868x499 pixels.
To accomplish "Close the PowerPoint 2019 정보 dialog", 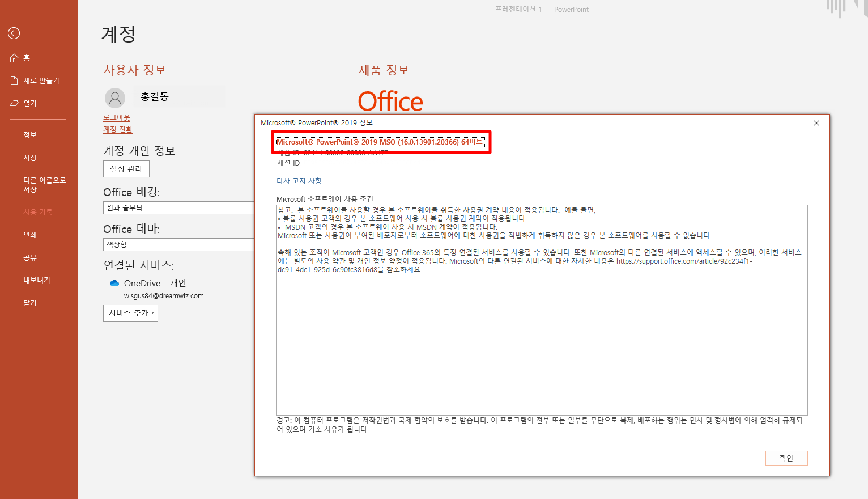I will [x=816, y=123].
